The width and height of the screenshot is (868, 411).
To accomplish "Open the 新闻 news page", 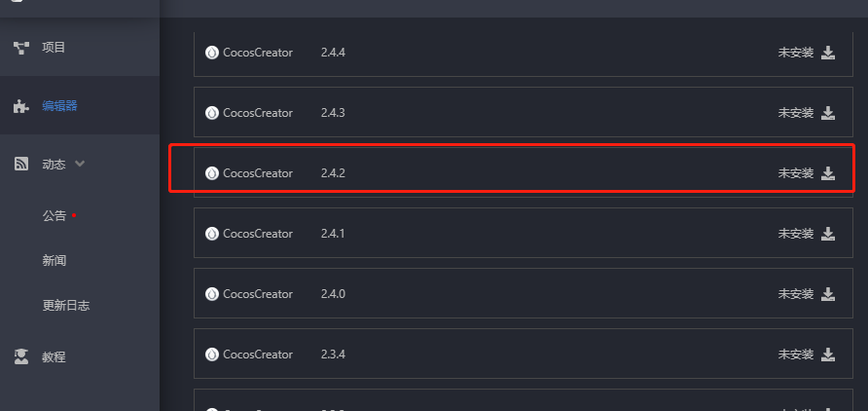I will (x=54, y=260).
